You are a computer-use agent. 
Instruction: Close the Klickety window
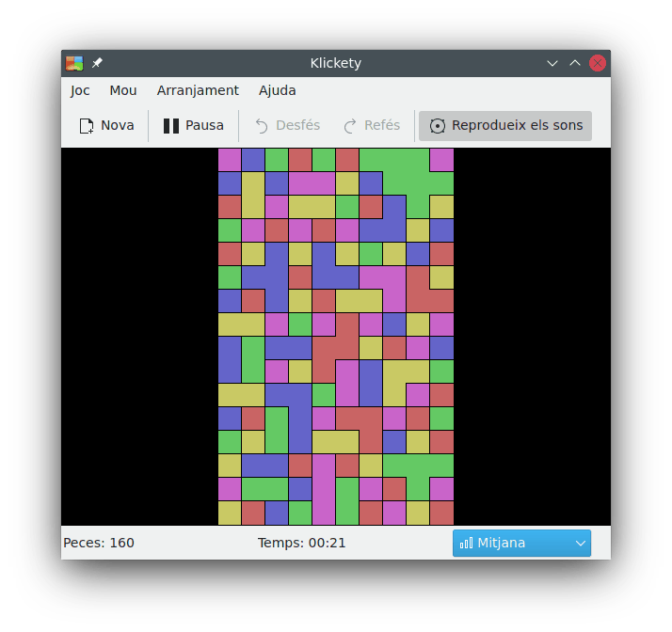[598, 63]
